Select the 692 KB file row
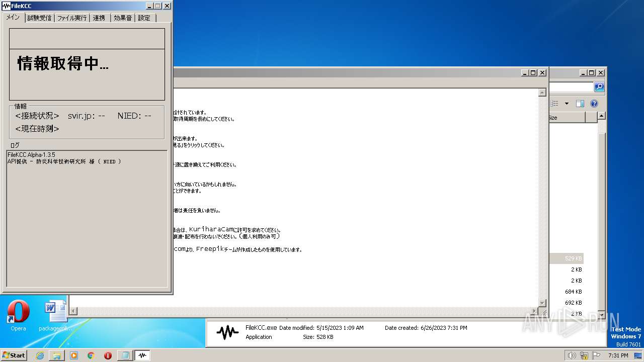Viewport: 644px width, 362px height. (567, 303)
